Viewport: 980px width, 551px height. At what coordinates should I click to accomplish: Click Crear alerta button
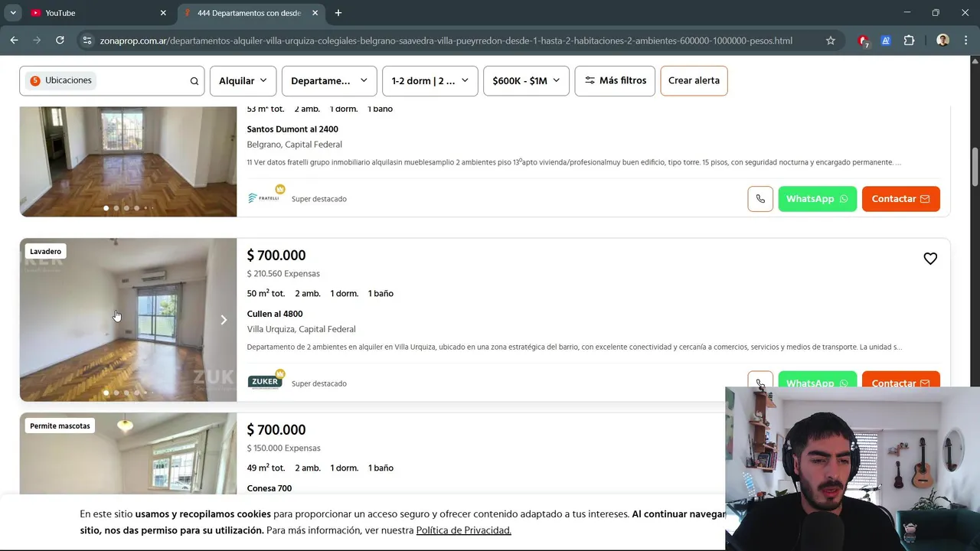coord(694,80)
